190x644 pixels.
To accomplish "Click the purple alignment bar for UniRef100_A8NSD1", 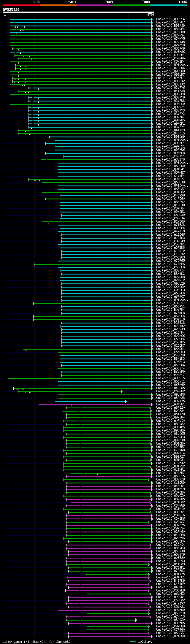I will coord(96,405).
